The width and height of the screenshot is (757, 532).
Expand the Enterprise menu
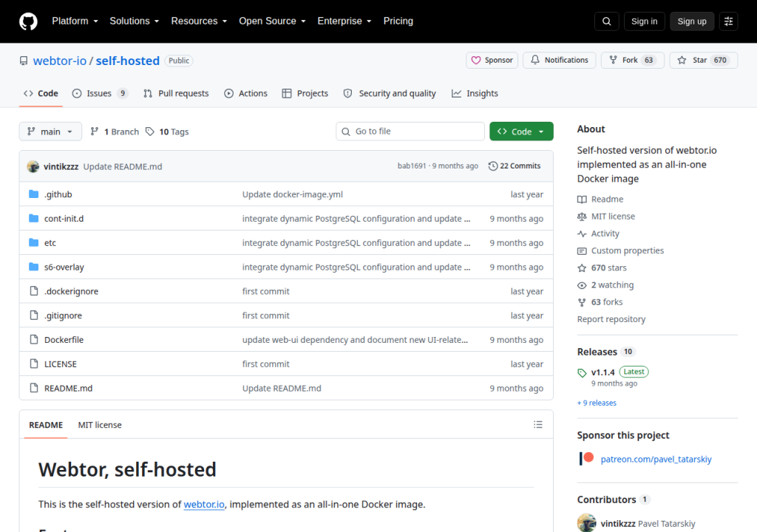coord(344,21)
